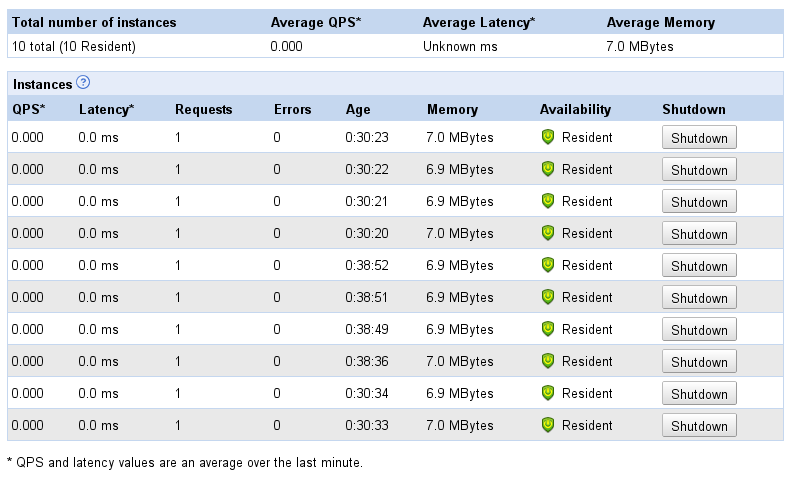Click the Resident shield icon for age 0:38:49
The width and height of the screenshot is (792, 482).
547,329
